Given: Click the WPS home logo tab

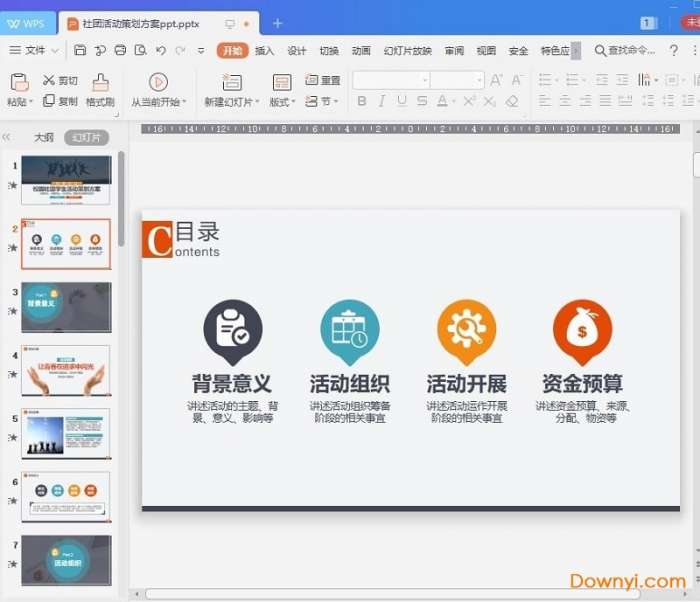Looking at the screenshot, I should 27,23.
